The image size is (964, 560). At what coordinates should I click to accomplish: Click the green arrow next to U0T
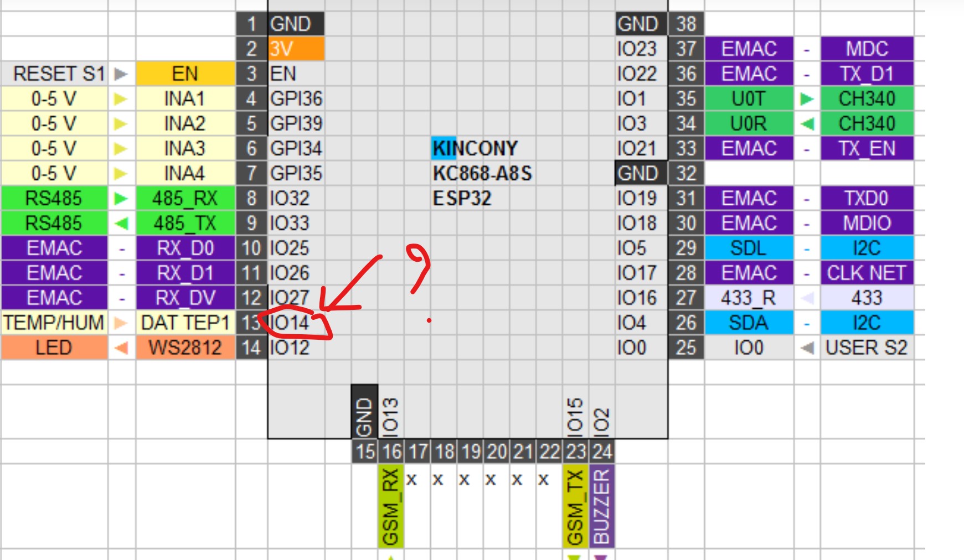coord(807,99)
